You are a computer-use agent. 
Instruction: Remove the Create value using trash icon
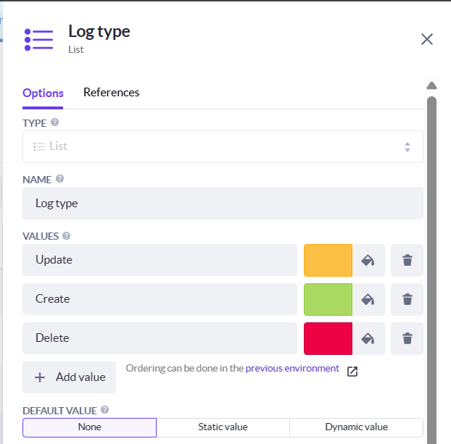coord(407,299)
